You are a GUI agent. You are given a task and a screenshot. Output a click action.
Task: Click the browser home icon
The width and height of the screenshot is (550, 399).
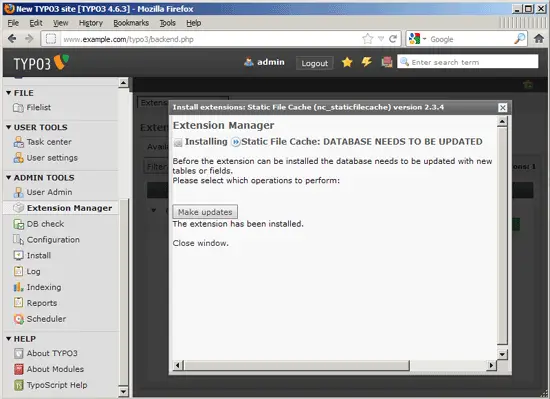(539, 39)
